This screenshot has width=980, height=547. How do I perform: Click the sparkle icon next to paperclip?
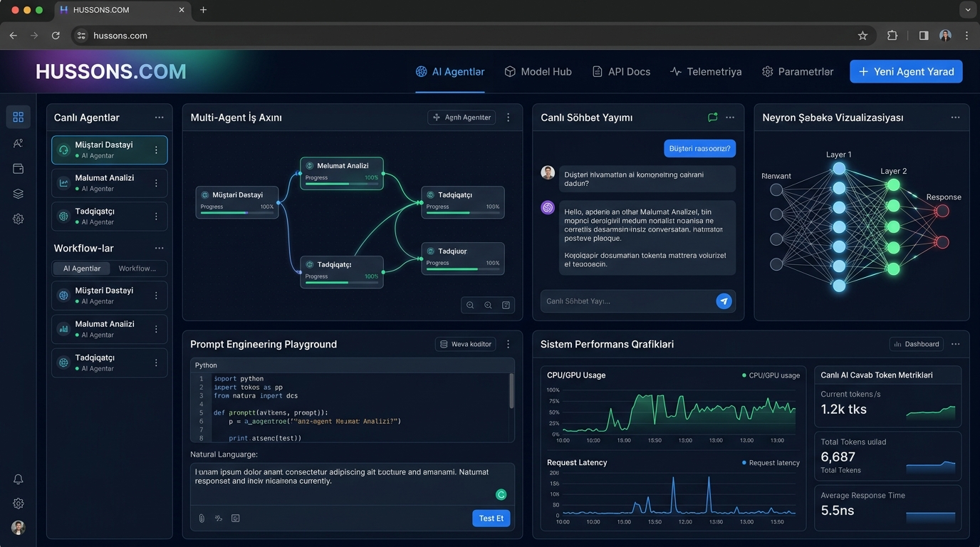[x=219, y=519]
